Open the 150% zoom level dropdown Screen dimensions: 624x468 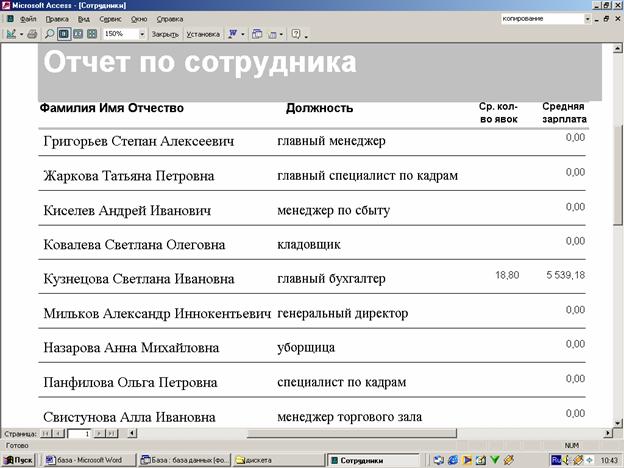142,34
